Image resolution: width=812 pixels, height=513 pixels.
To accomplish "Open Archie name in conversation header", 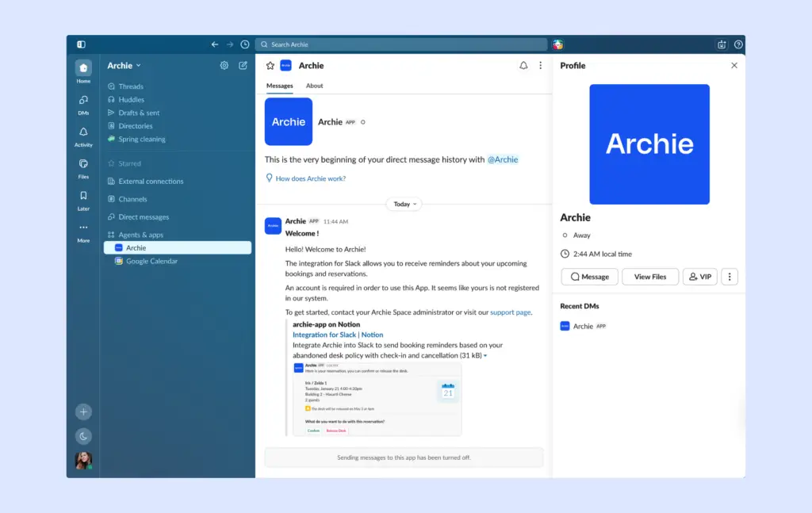I will pyautogui.click(x=311, y=66).
